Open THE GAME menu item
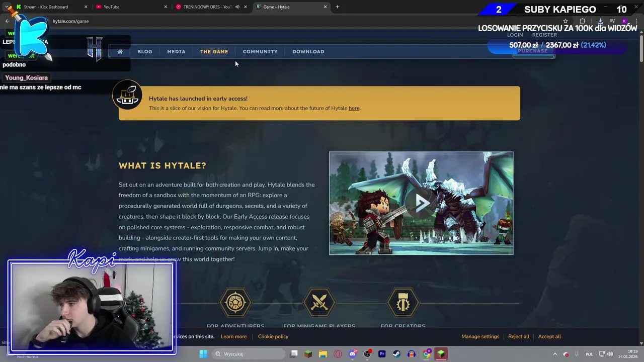This screenshot has height=362, width=644. click(x=214, y=51)
